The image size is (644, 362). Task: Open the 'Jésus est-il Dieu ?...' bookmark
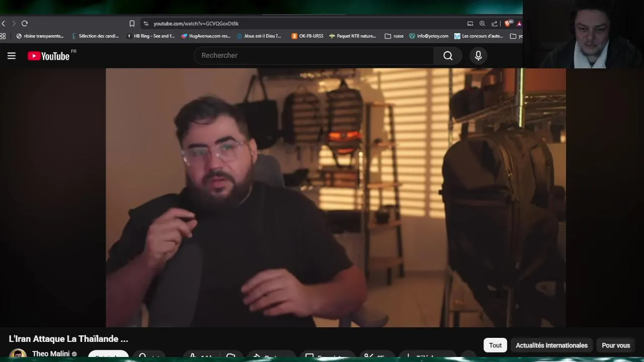click(259, 36)
